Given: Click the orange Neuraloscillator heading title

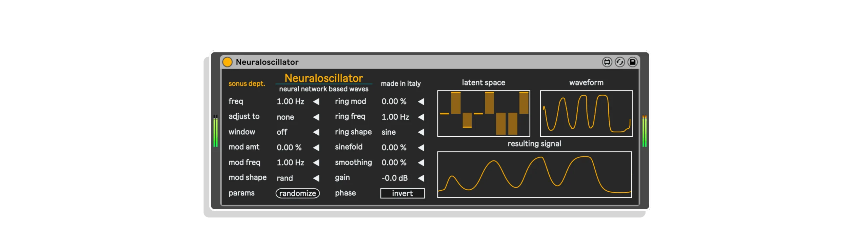Looking at the screenshot, I should pyautogui.click(x=323, y=78).
